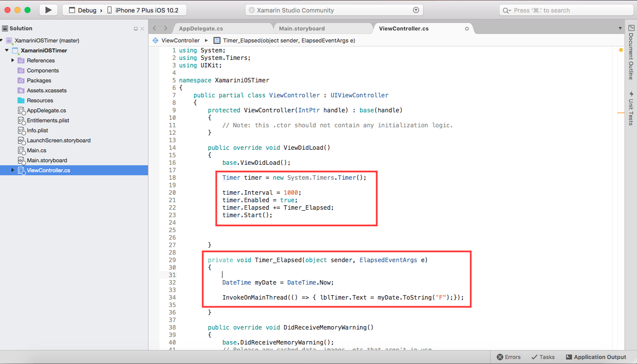The height and width of the screenshot is (364, 637).
Task: Click the editor tab overflow arrow
Action: pos(619,28)
